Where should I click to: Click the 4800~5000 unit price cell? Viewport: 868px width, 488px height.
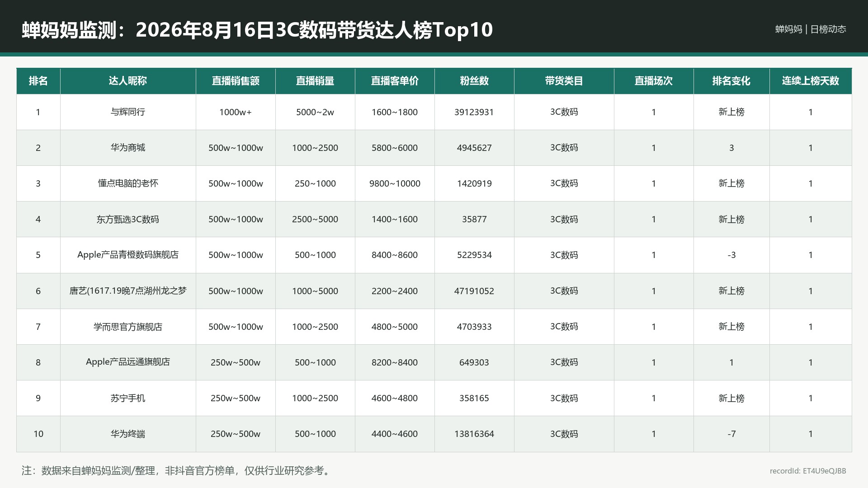395,327
